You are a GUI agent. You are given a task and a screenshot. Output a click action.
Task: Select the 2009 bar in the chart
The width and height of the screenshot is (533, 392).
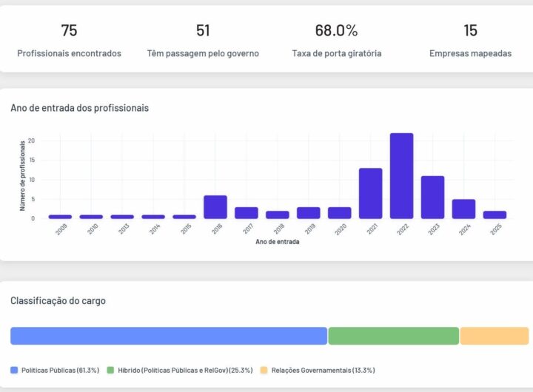coord(60,217)
